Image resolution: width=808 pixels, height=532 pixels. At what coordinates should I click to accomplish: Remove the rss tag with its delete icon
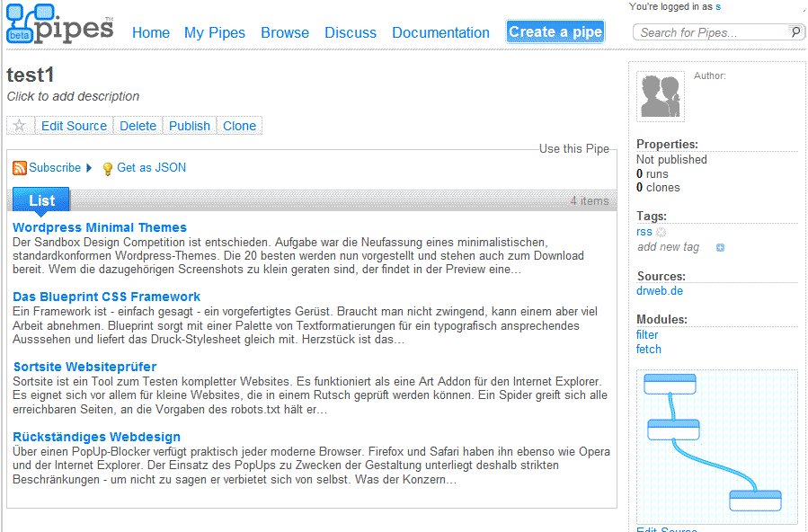click(661, 232)
